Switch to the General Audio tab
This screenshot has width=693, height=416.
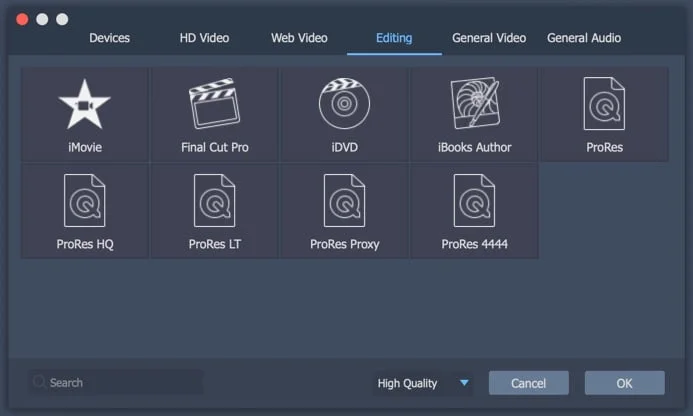(584, 38)
